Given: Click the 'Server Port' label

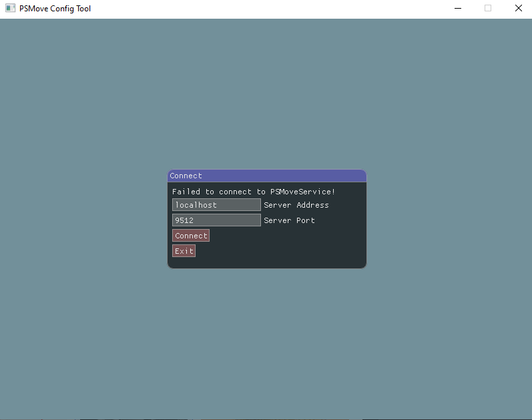Looking at the screenshot, I should coord(290,220).
